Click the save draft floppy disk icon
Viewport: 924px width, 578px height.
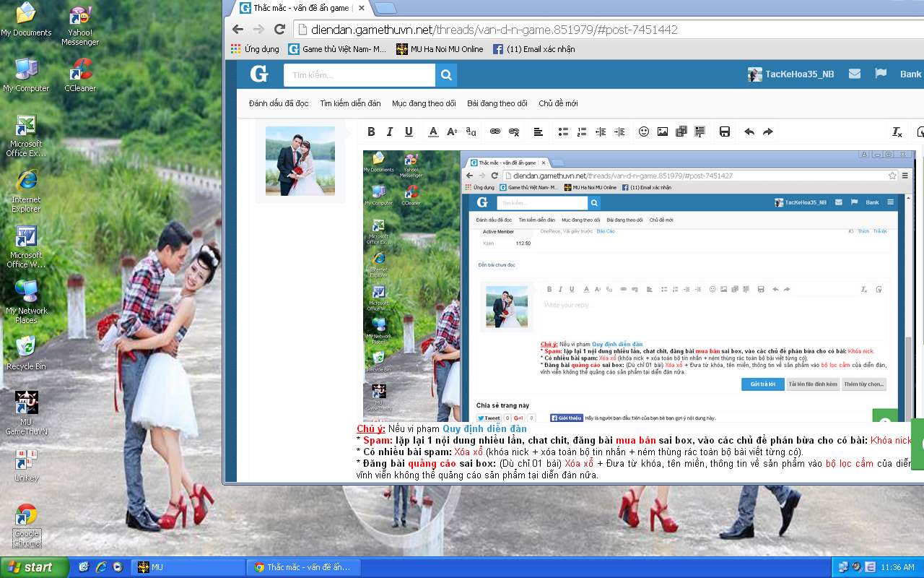click(725, 131)
